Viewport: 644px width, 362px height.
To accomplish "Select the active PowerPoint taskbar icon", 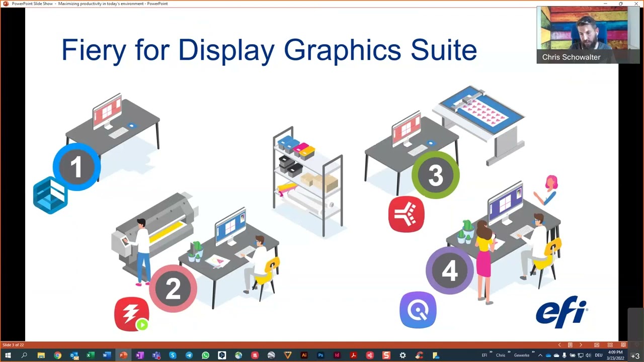I will tap(123, 355).
